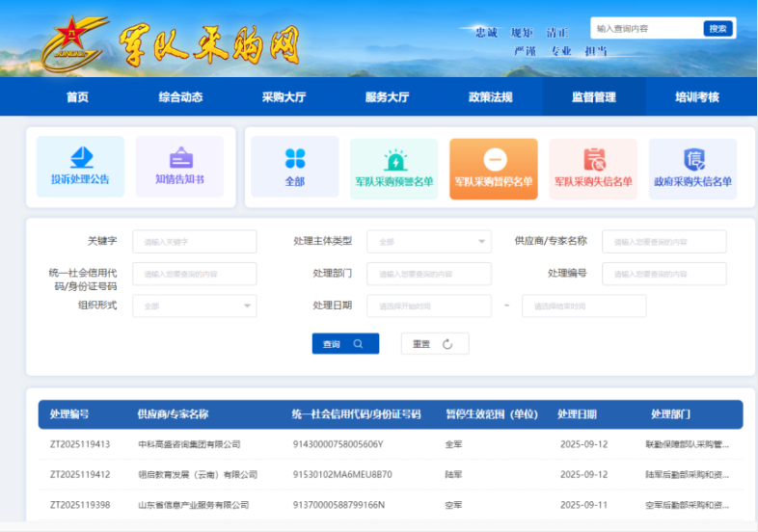Open 监督管理 navigation item

594,97
